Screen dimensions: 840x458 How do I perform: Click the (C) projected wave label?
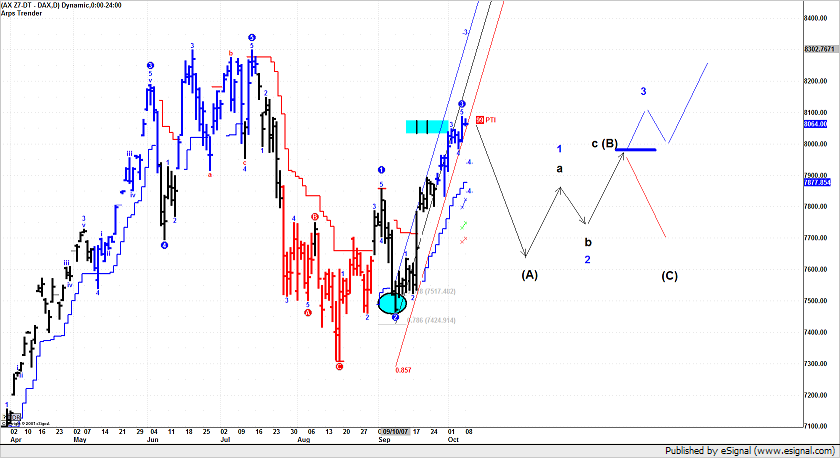point(669,275)
